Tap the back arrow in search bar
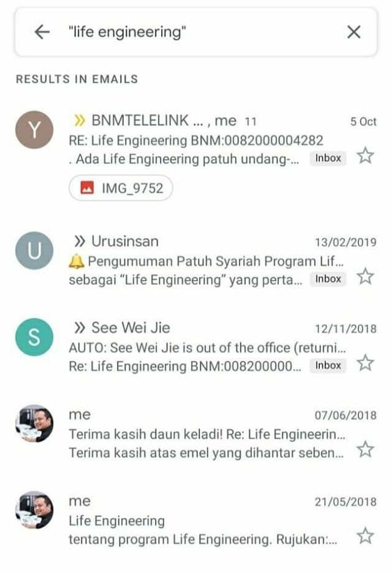The image size is (392, 573). 42,32
